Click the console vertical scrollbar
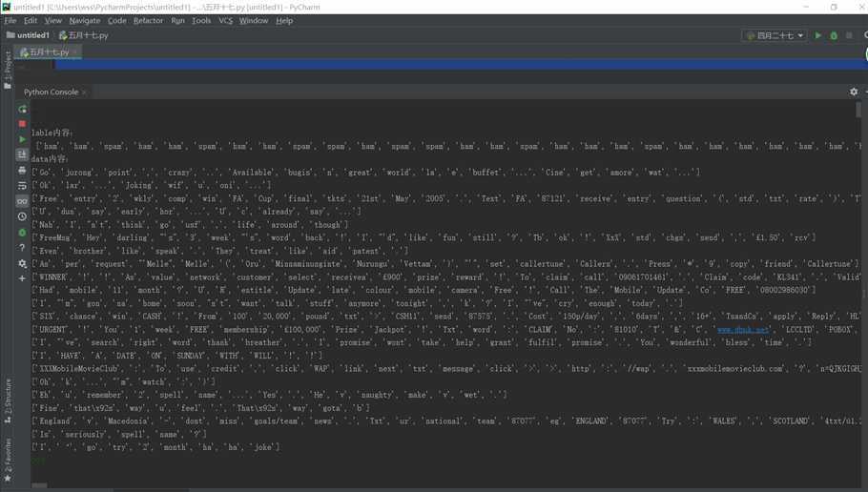 858,110
